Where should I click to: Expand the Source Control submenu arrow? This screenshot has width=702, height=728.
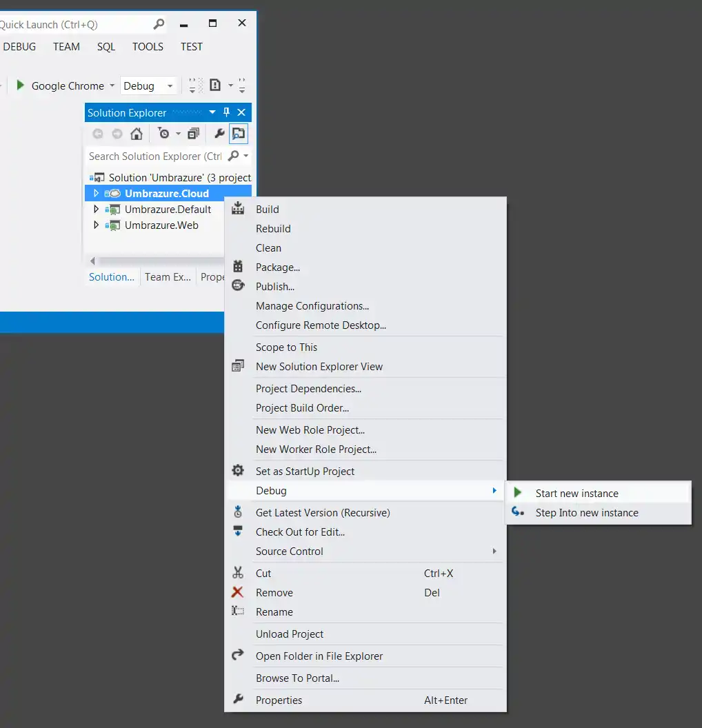[494, 551]
